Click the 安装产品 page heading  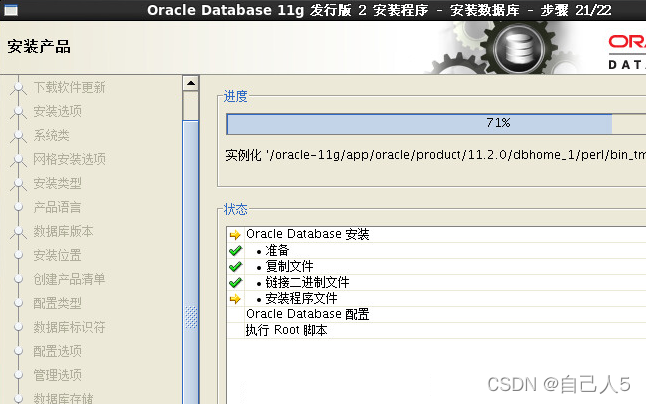[x=39, y=47]
